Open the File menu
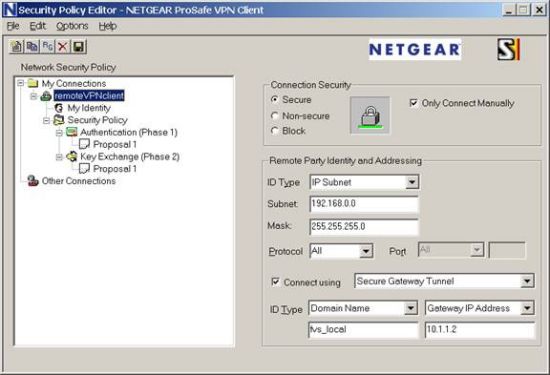 click(13, 26)
